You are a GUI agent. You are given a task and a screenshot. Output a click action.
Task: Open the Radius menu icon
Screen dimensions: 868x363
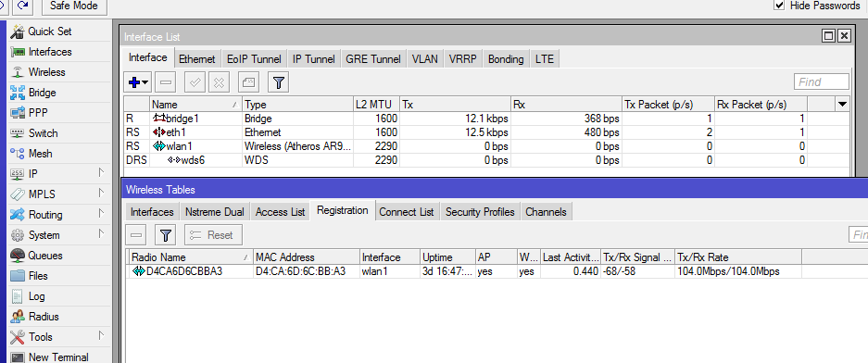click(x=19, y=317)
